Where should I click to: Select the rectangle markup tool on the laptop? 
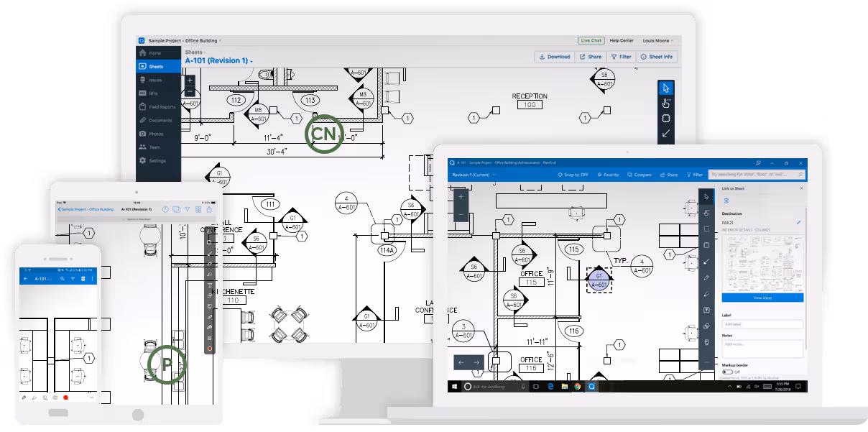pos(706,229)
